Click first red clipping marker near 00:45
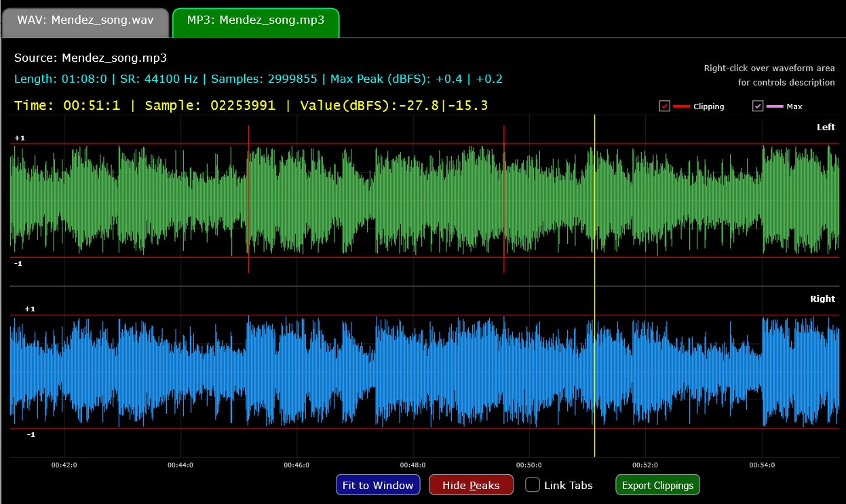Screen dimensions: 846x504 (x=249, y=199)
